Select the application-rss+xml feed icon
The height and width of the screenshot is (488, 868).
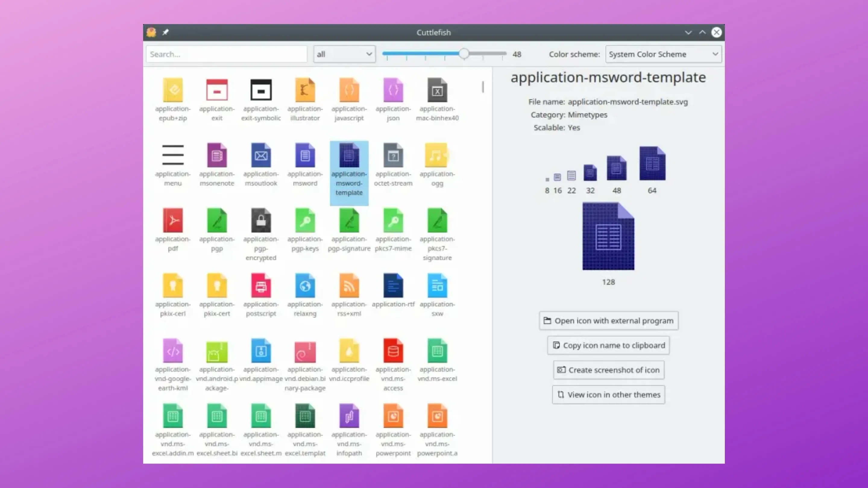349,285
